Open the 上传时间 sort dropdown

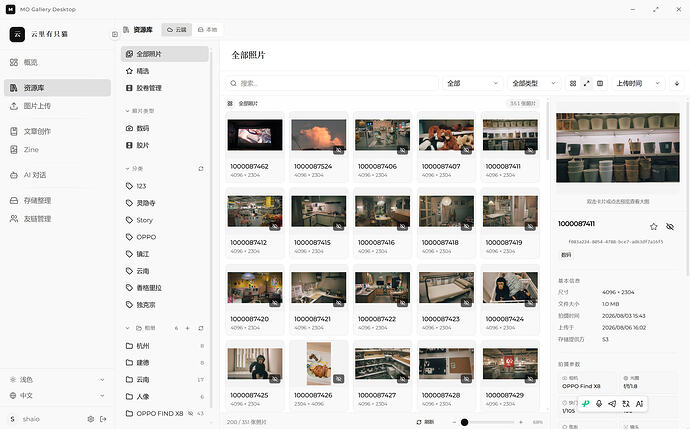coord(638,83)
